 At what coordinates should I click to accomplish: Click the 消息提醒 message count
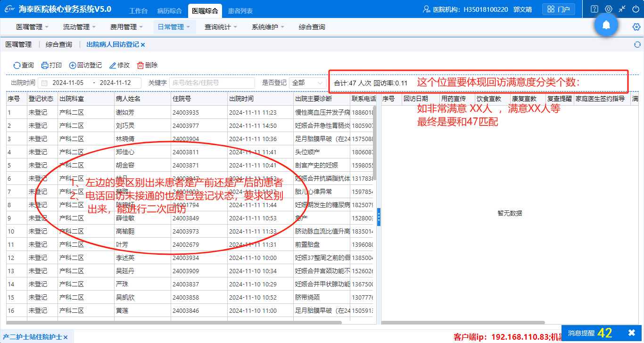tap(604, 333)
